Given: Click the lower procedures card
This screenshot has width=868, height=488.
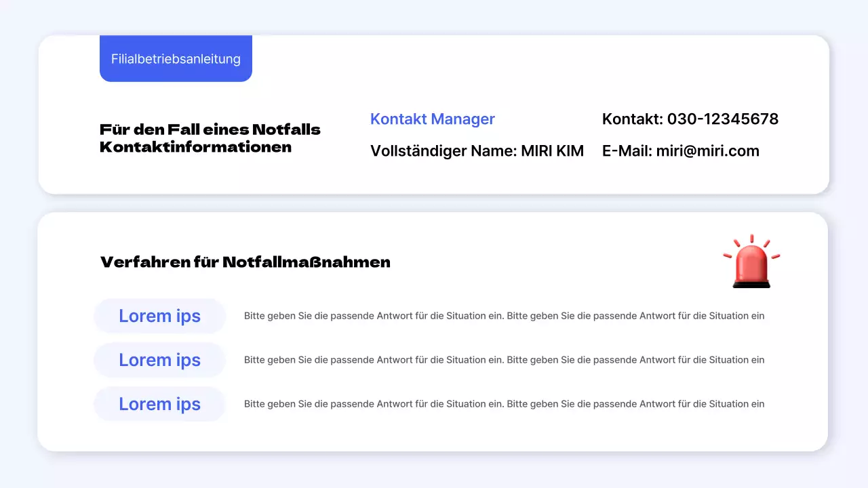Looking at the screenshot, I should coord(434,330).
